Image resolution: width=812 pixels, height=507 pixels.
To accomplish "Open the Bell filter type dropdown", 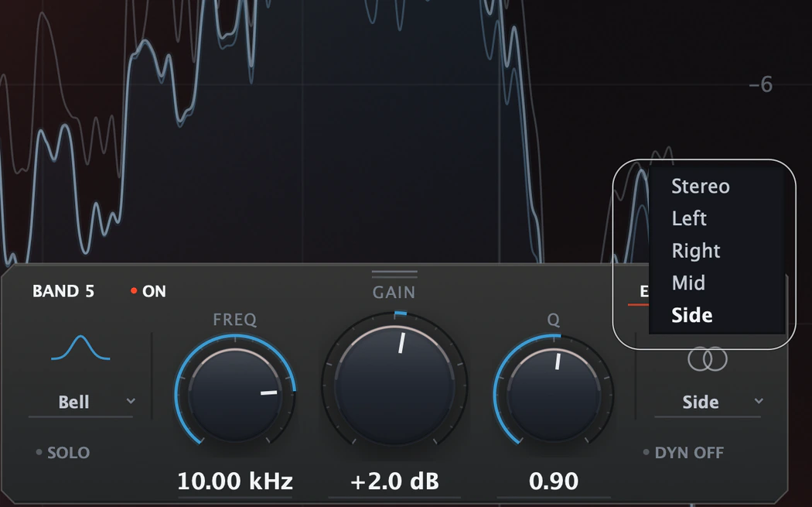I will [80, 403].
